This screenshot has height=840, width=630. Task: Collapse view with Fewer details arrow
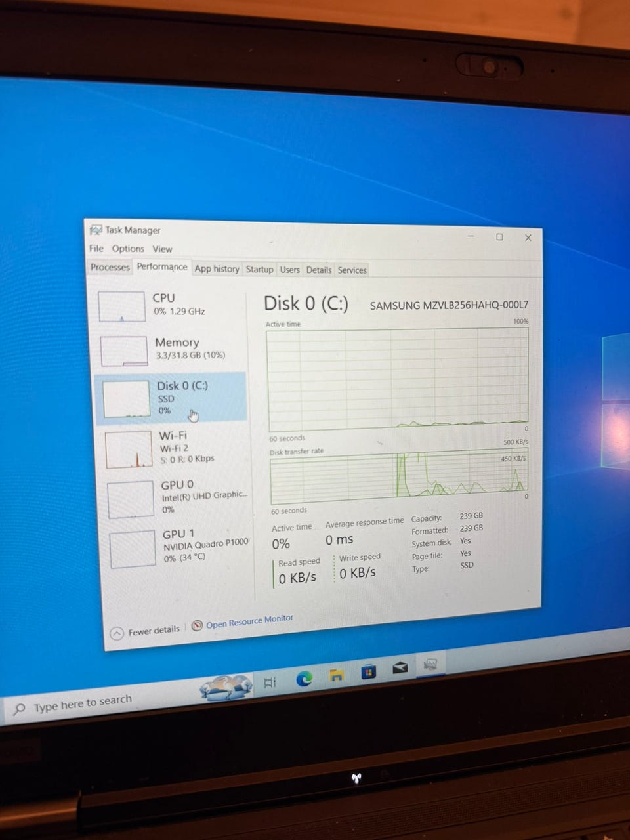point(117,633)
